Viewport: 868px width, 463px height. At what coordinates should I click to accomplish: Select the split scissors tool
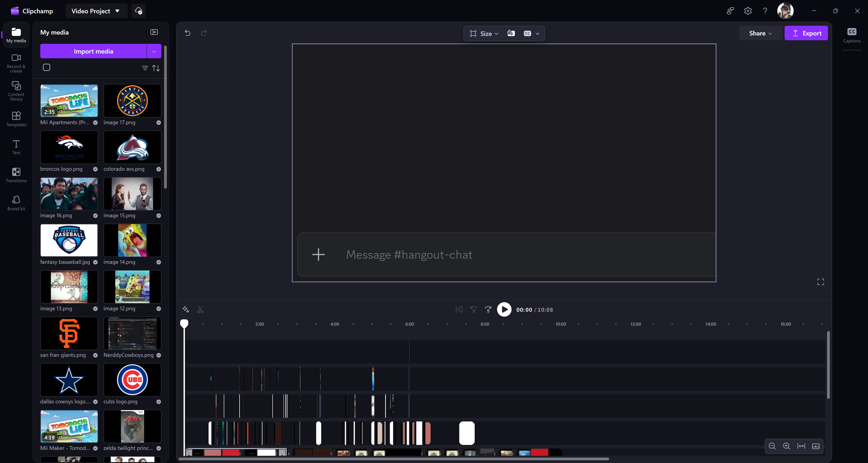point(200,309)
